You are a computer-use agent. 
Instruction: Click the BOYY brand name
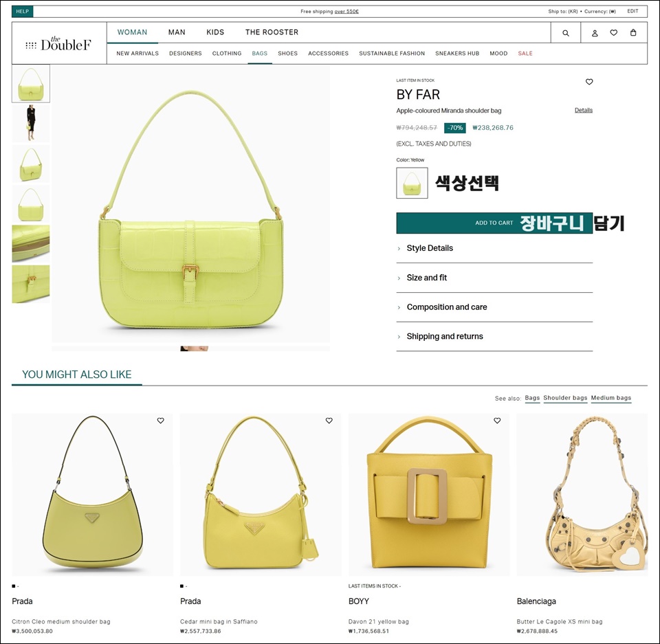tap(359, 601)
